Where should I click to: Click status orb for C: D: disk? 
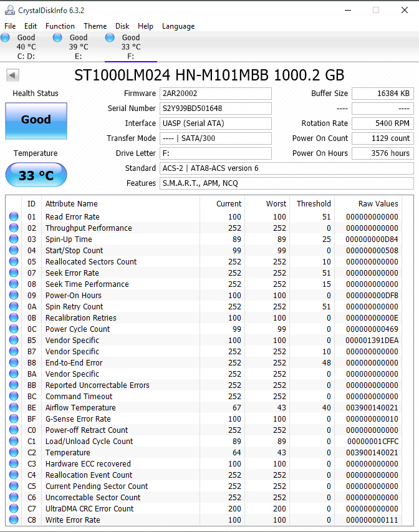point(5,37)
